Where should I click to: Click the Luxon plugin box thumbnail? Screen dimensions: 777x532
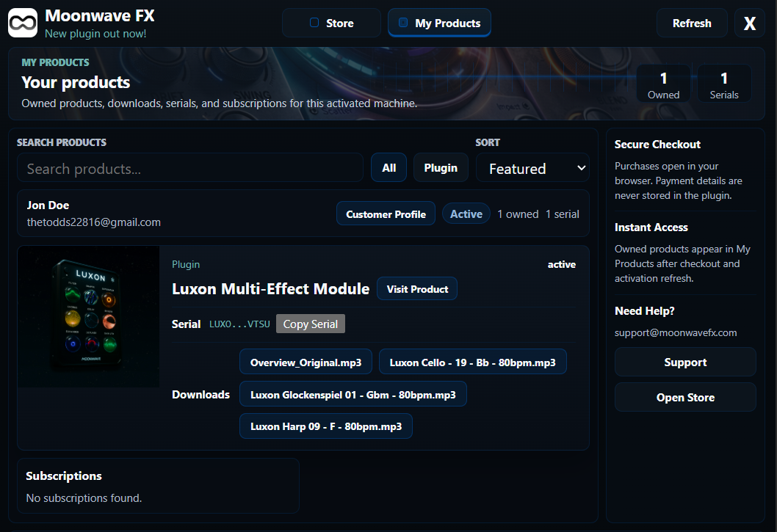(89, 316)
